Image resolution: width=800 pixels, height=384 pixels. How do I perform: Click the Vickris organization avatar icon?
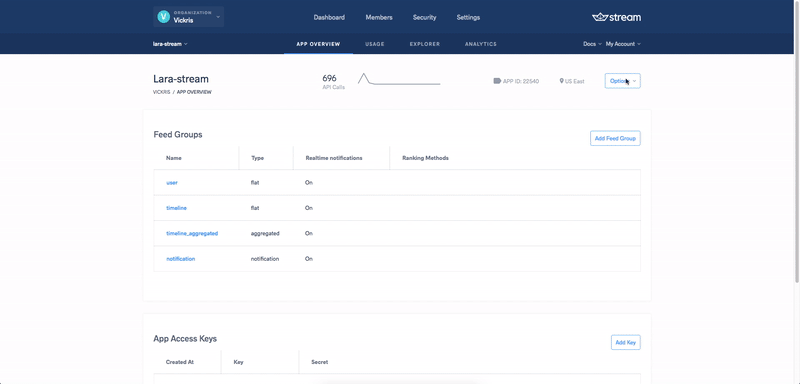click(164, 17)
